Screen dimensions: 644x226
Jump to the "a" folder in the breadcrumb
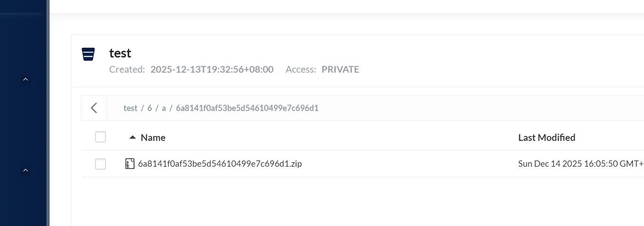164,108
